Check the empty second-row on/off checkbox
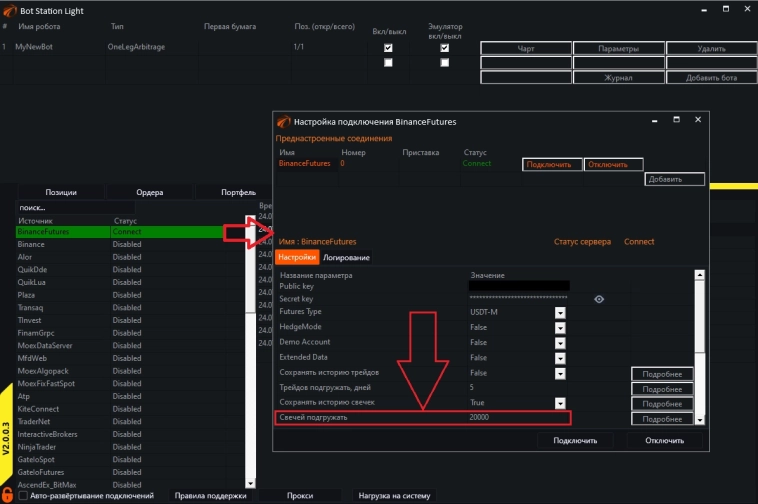The height and width of the screenshot is (504, 758). point(388,62)
